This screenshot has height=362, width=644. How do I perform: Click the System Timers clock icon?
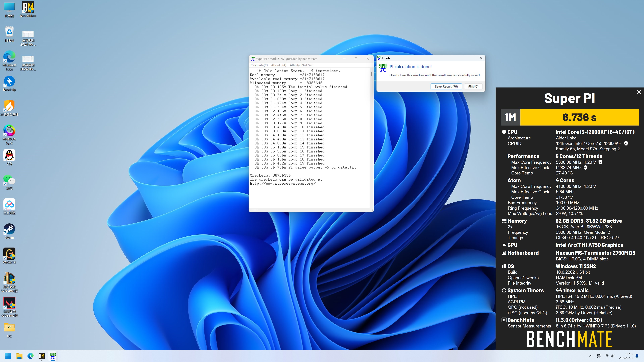[x=504, y=290]
